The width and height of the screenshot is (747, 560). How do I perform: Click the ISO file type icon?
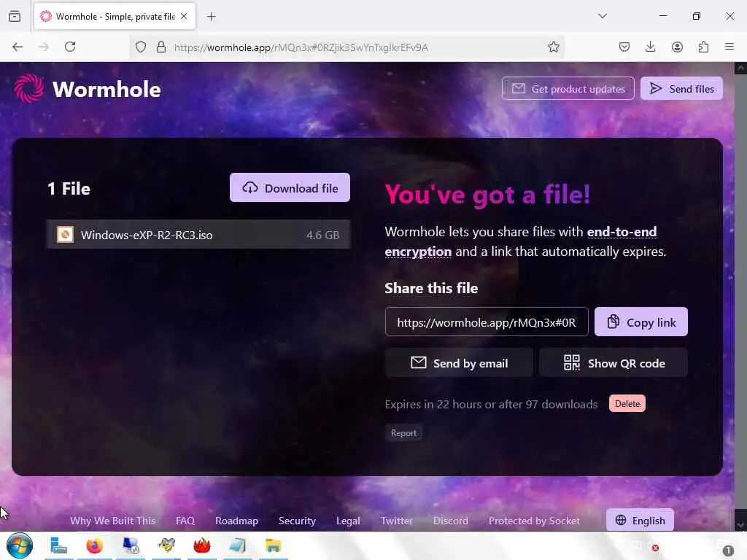(65, 234)
